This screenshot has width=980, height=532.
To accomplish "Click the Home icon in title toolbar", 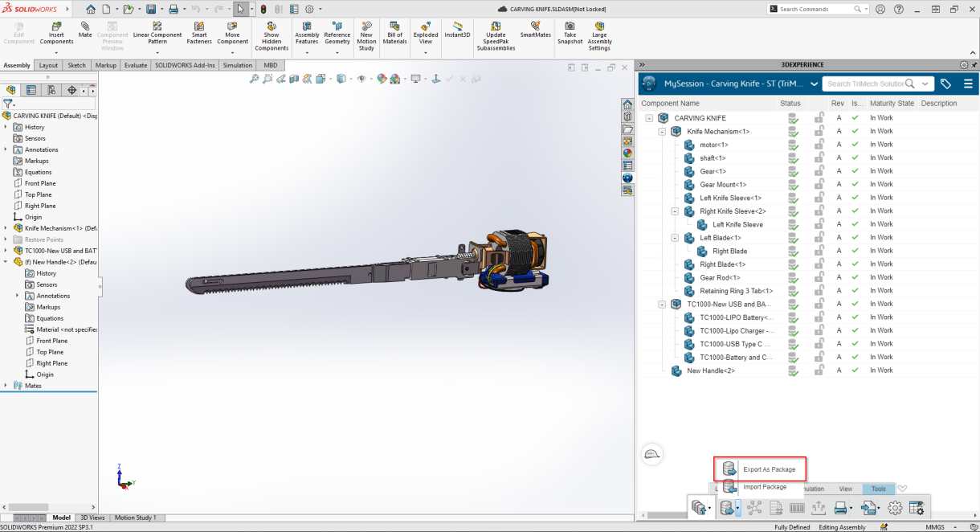I will (x=91, y=10).
